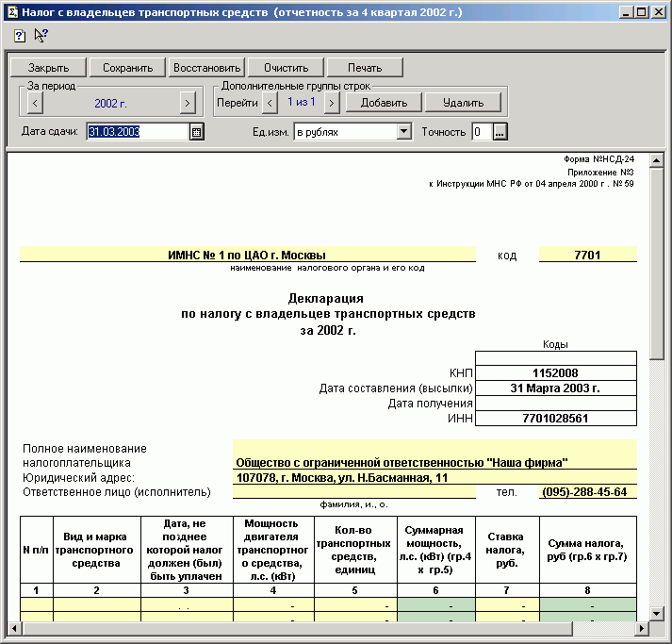Open the Ед.изм. dropdown showing в рублях
672x644 pixels.
403,132
